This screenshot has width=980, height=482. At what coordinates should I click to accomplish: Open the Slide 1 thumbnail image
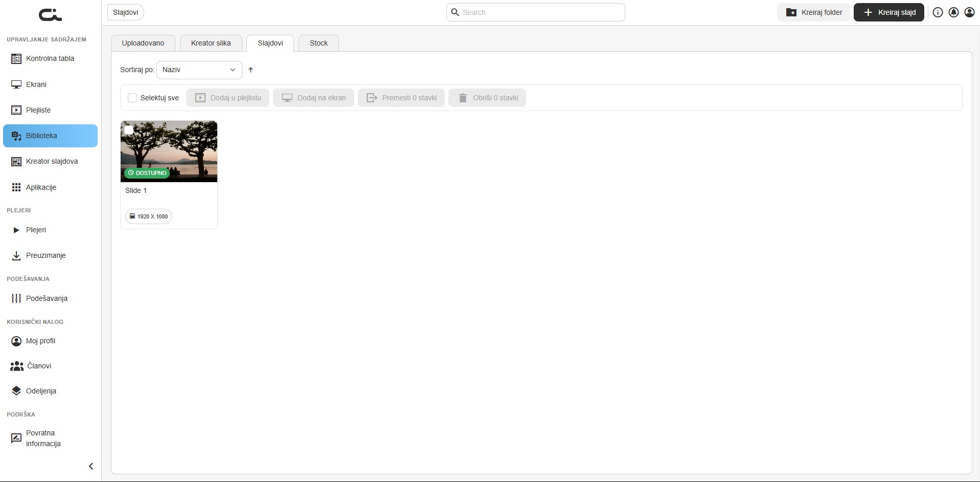(x=169, y=151)
